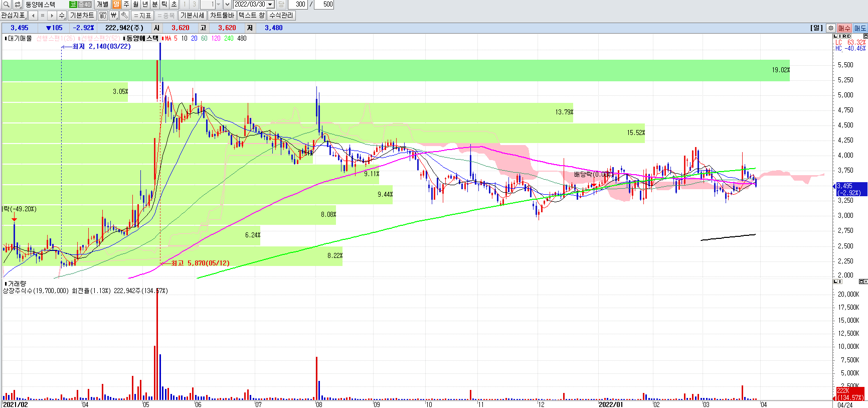The width and height of the screenshot is (868, 408).
Task: Click the play-backward arrow icon
Action: tap(33, 16)
